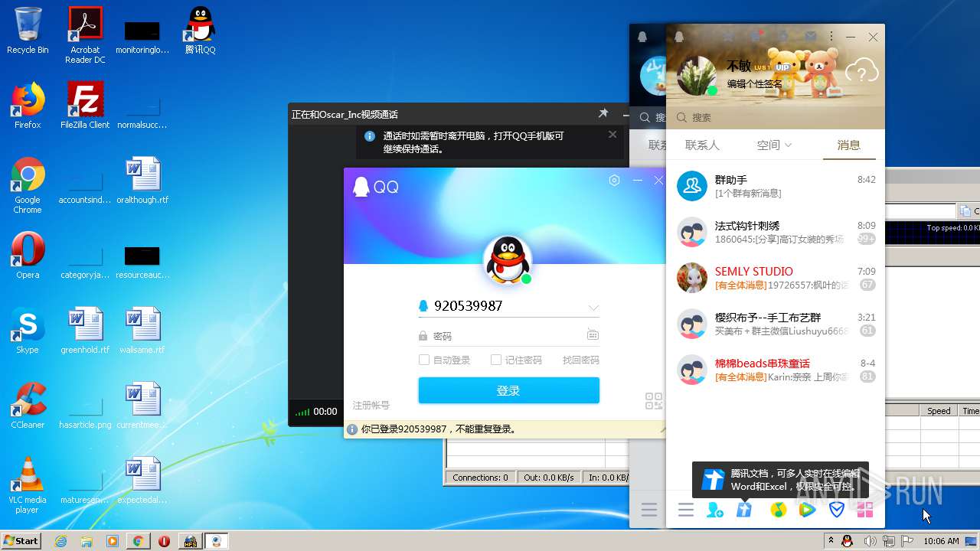This screenshot has height=551, width=980.
Task: Open the PC Manager shield icon
Action: pyautogui.click(x=837, y=510)
